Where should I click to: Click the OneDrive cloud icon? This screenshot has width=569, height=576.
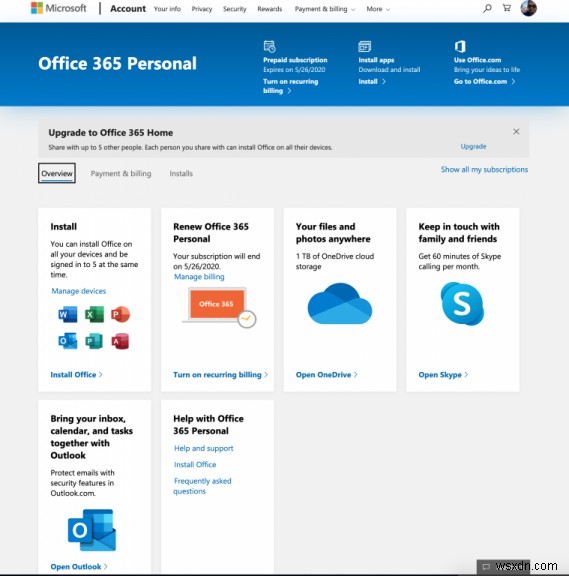coord(340,303)
